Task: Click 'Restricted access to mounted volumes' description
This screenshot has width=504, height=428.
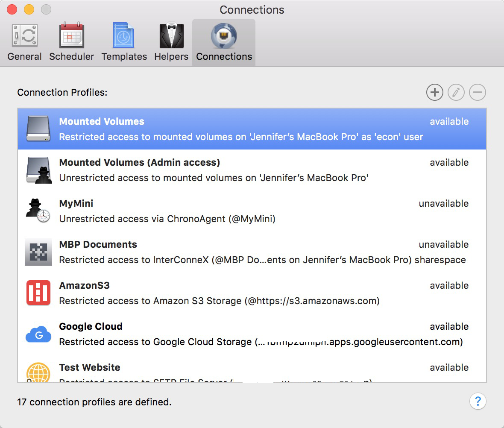Action: coord(241,137)
